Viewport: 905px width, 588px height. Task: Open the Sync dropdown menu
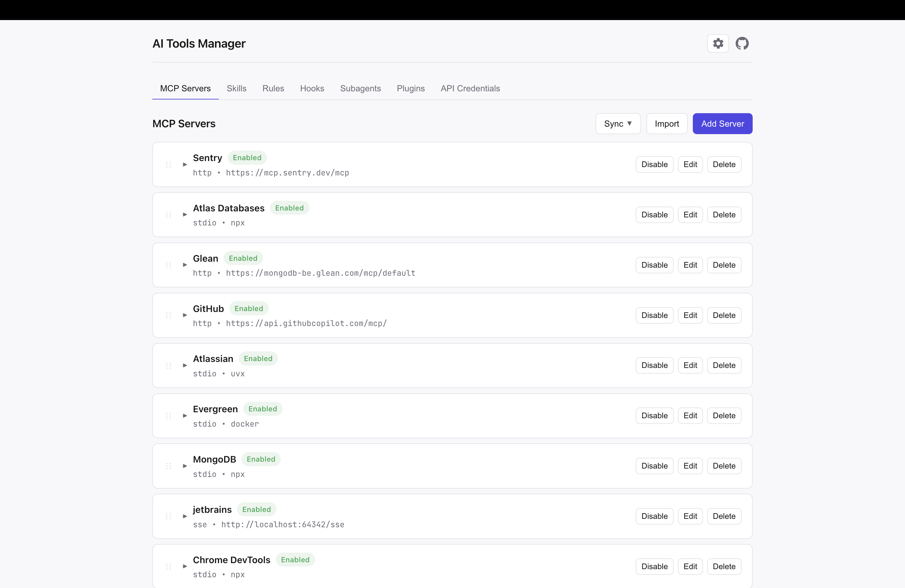click(x=617, y=124)
